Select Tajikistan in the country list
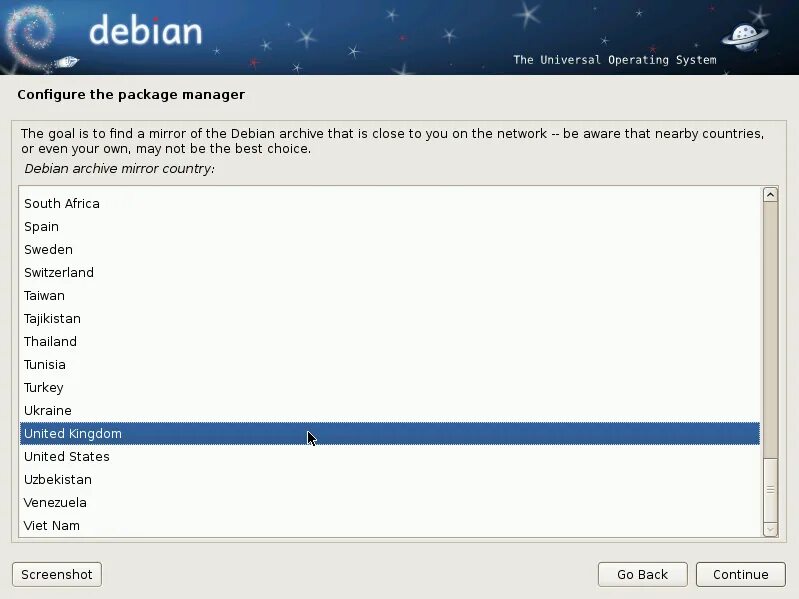Viewport: 799px width, 599px height. (390, 318)
